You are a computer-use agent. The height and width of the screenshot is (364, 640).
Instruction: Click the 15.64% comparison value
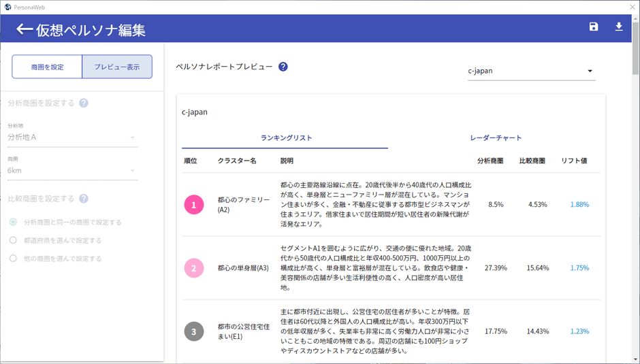538,268
